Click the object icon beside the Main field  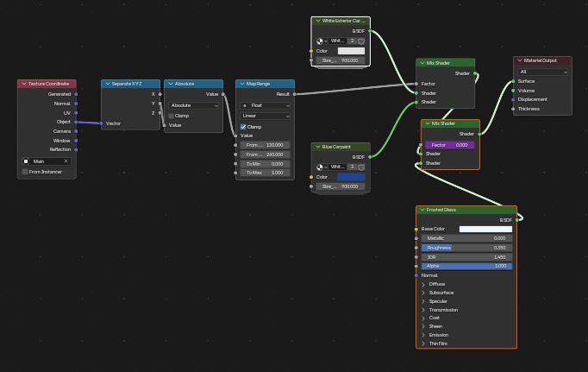26,161
